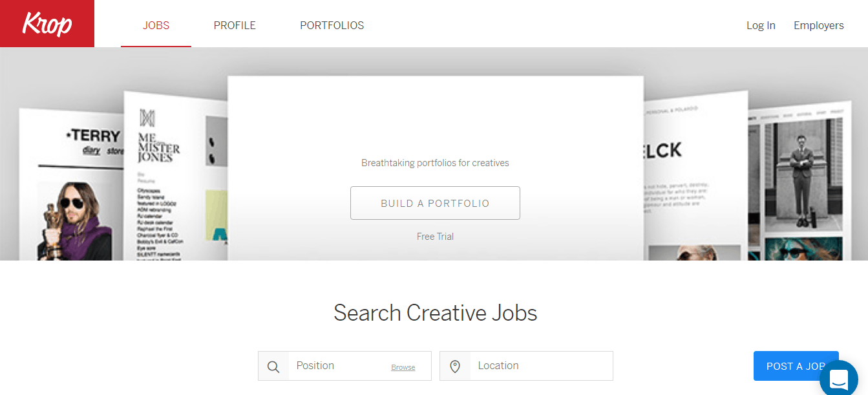Click the magnifying glass search icon
Image resolution: width=868 pixels, height=395 pixels.
click(273, 367)
